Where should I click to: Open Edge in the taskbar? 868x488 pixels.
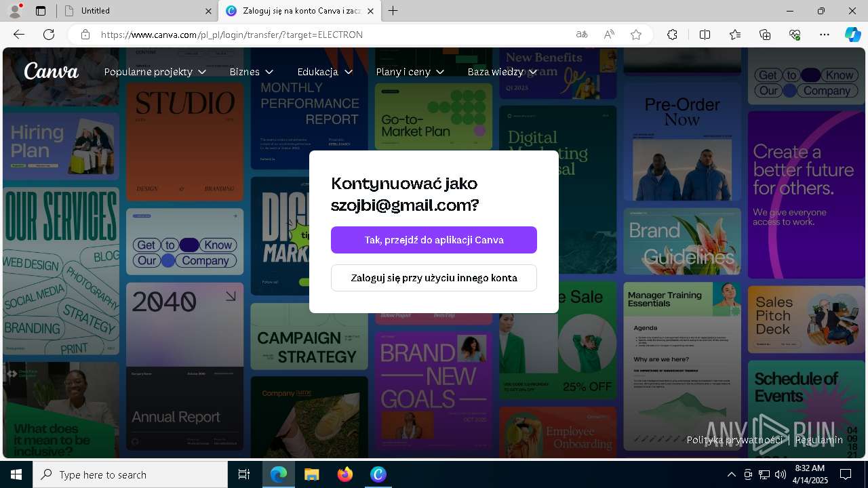(x=278, y=474)
